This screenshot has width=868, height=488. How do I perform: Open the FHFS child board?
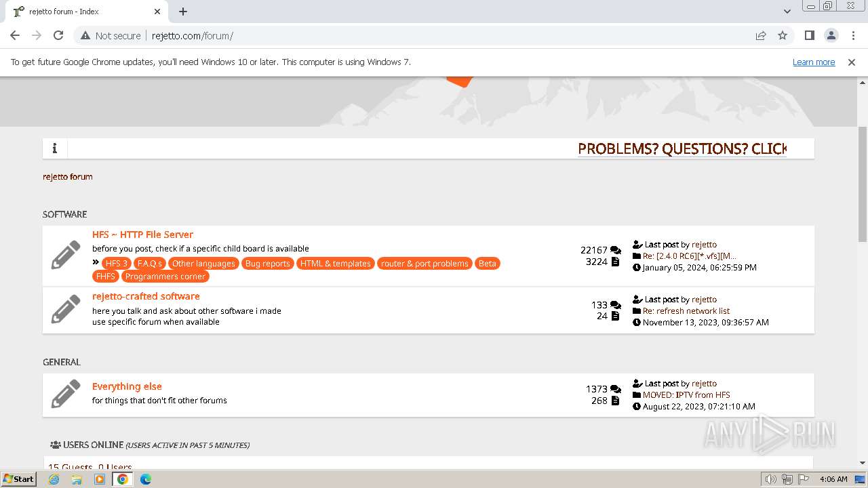point(106,276)
